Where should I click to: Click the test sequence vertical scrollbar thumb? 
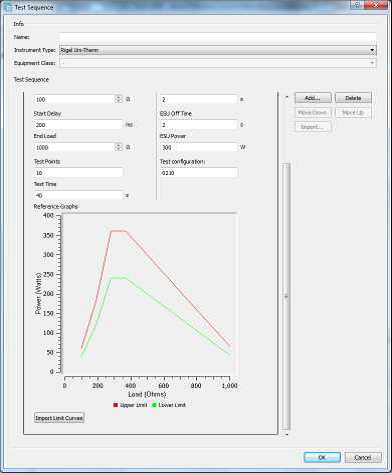[x=286, y=296]
